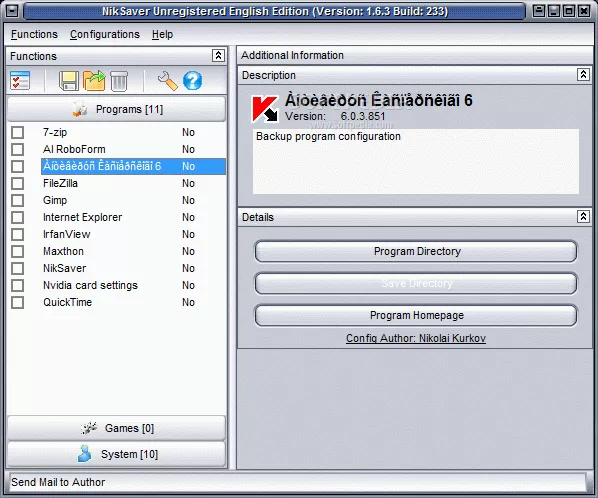The image size is (598, 498).
Task: Collapse the Description section chevron
Action: (583, 75)
